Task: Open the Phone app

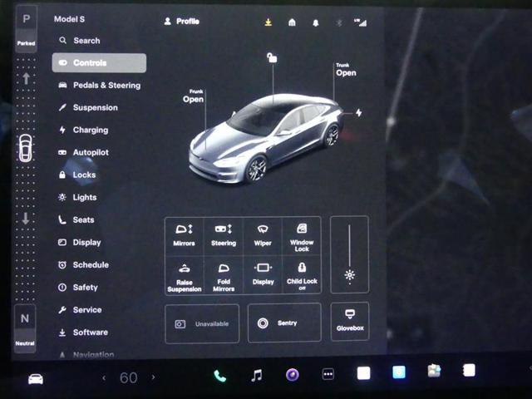Action: coord(219,377)
